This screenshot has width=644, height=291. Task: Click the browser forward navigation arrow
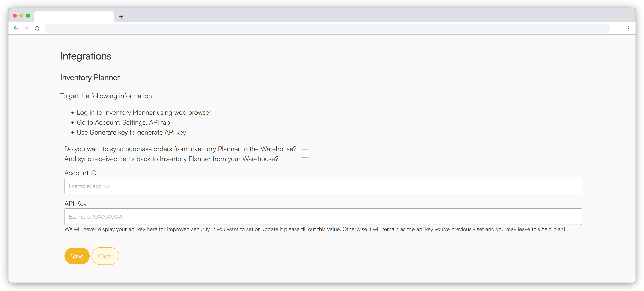coord(26,28)
